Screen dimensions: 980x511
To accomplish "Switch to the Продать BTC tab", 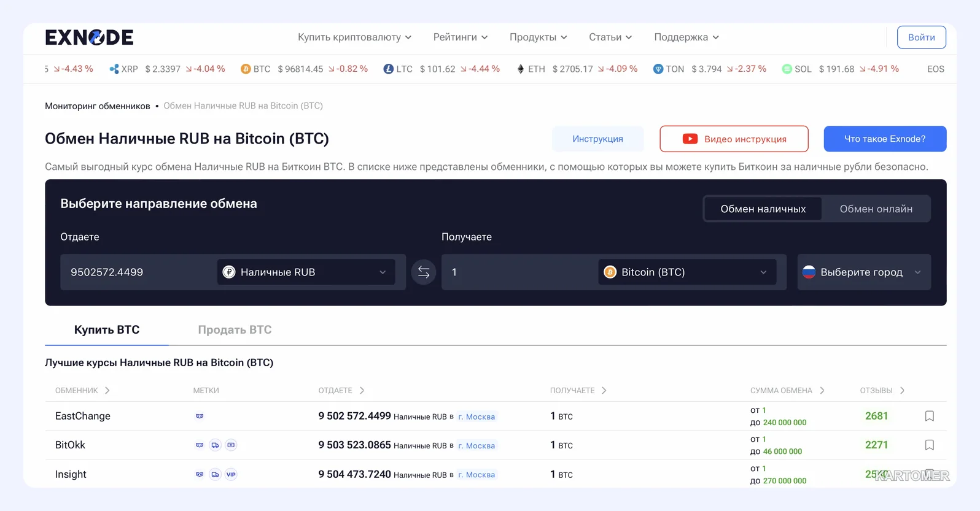I will click(235, 330).
